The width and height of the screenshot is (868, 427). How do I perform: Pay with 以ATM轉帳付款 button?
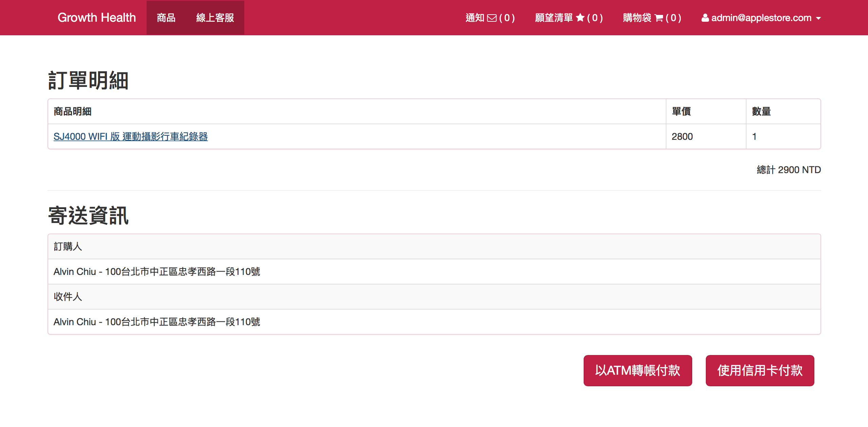click(637, 370)
